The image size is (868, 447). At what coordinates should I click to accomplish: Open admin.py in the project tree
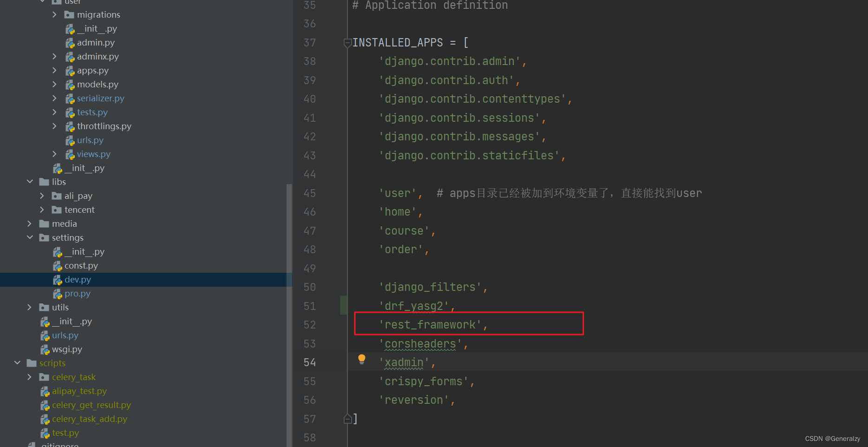[x=96, y=43]
